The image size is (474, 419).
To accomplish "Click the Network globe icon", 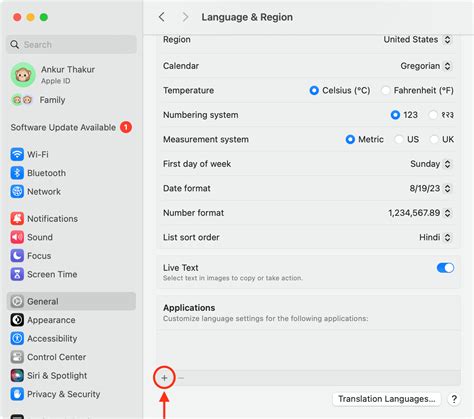I will [x=17, y=192].
